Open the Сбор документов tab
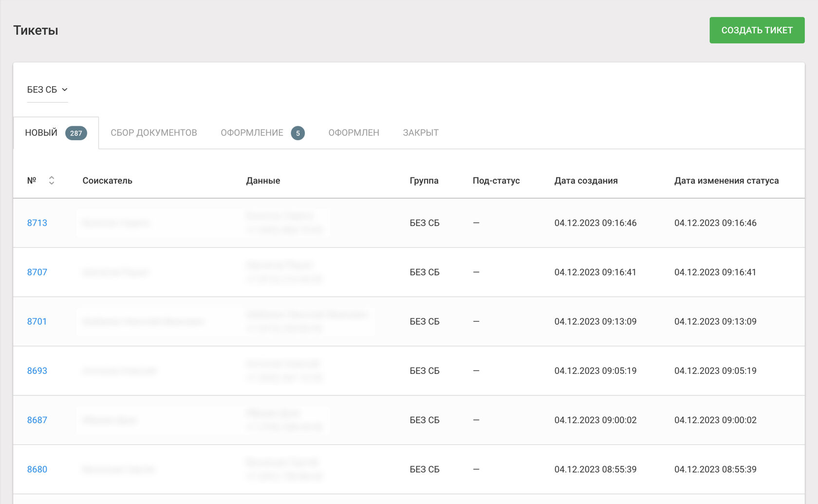The image size is (818, 504). click(x=154, y=133)
